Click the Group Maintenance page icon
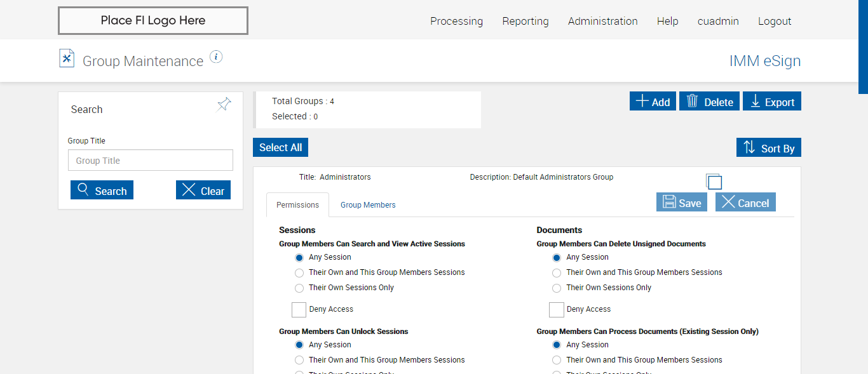The height and width of the screenshot is (374, 868). [67, 58]
